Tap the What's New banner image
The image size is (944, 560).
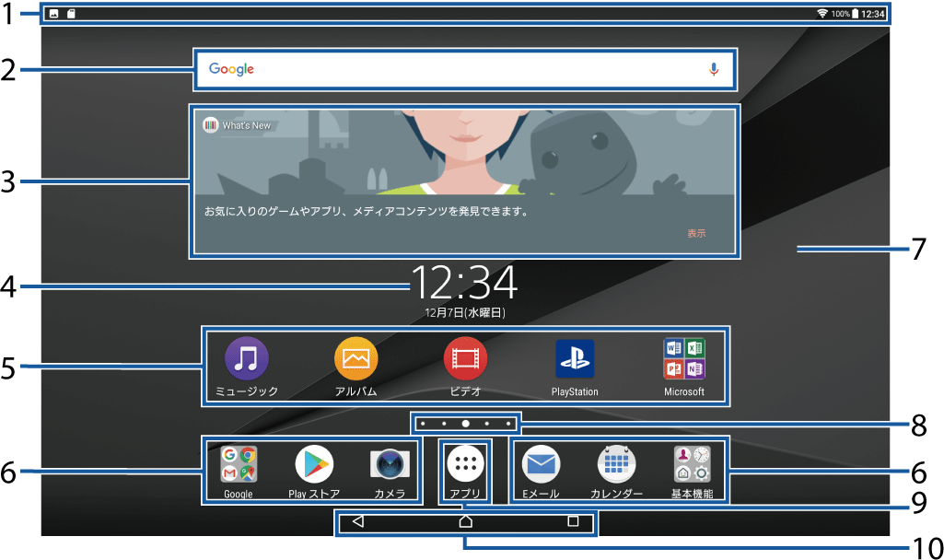(465, 152)
